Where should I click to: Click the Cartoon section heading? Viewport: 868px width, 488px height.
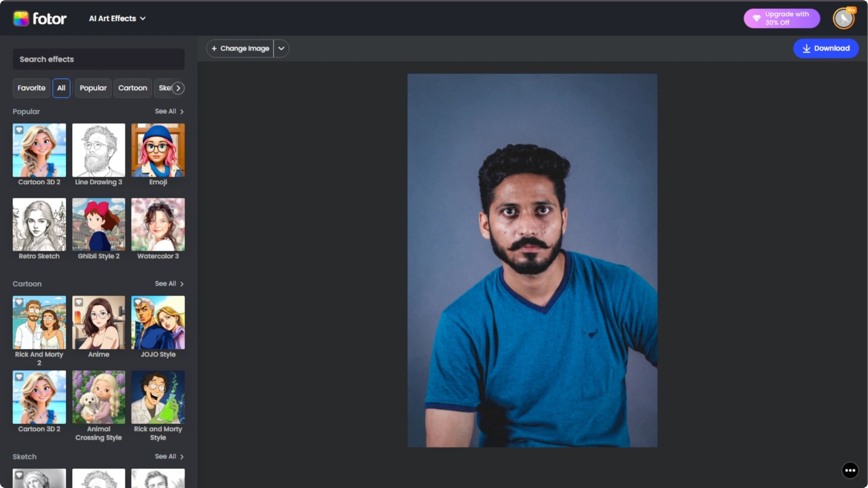pyautogui.click(x=27, y=284)
